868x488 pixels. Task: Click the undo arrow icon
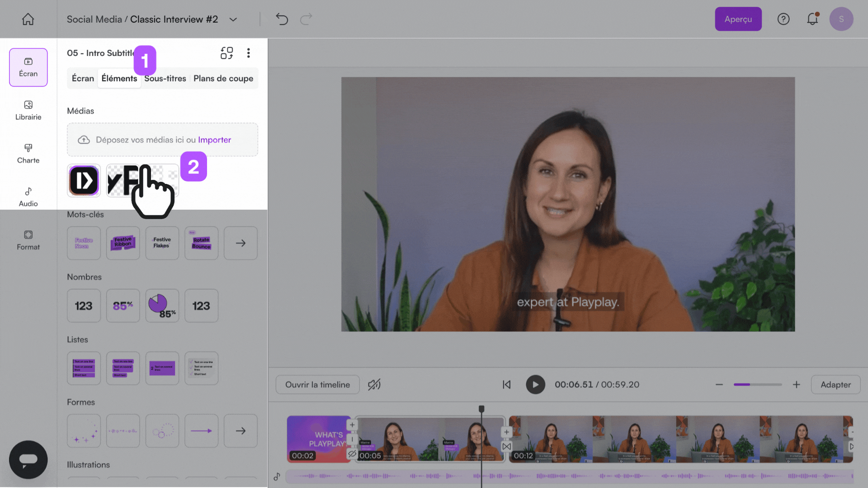pyautogui.click(x=282, y=19)
